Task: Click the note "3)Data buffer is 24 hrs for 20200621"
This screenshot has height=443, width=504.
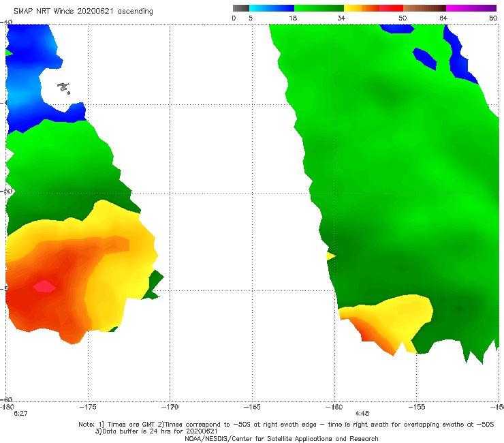Action: point(156,431)
